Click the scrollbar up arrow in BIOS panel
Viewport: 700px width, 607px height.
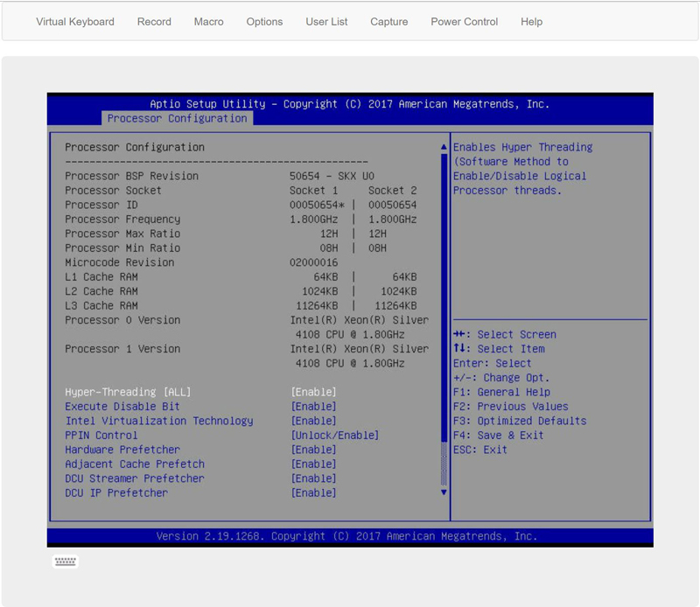pyautogui.click(x=444, y=147)
